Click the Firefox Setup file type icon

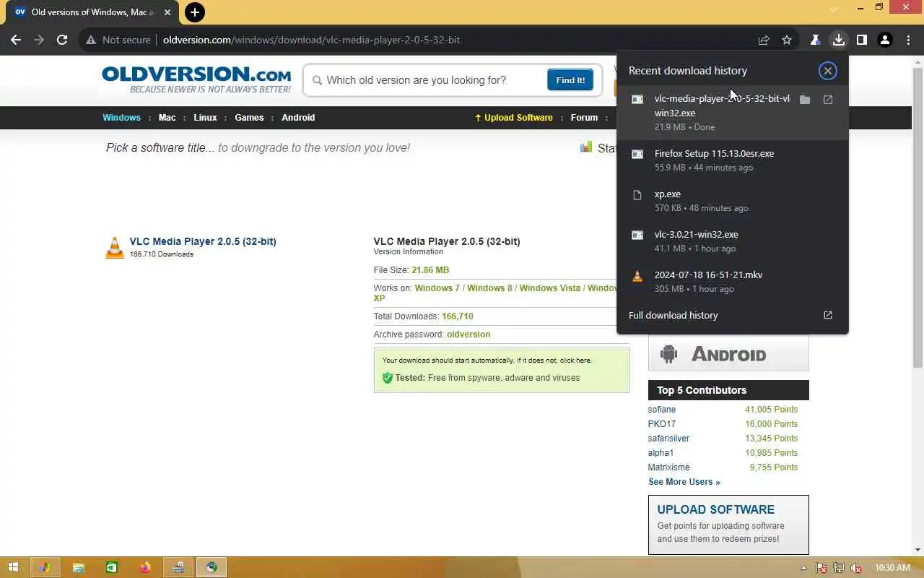tap(637, 154)
